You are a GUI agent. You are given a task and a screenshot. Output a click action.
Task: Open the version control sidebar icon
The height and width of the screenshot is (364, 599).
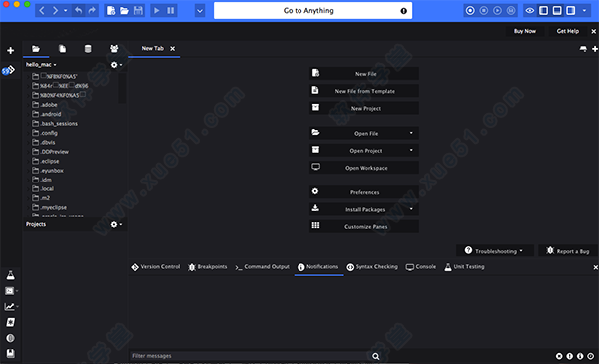tap(8, 70)
